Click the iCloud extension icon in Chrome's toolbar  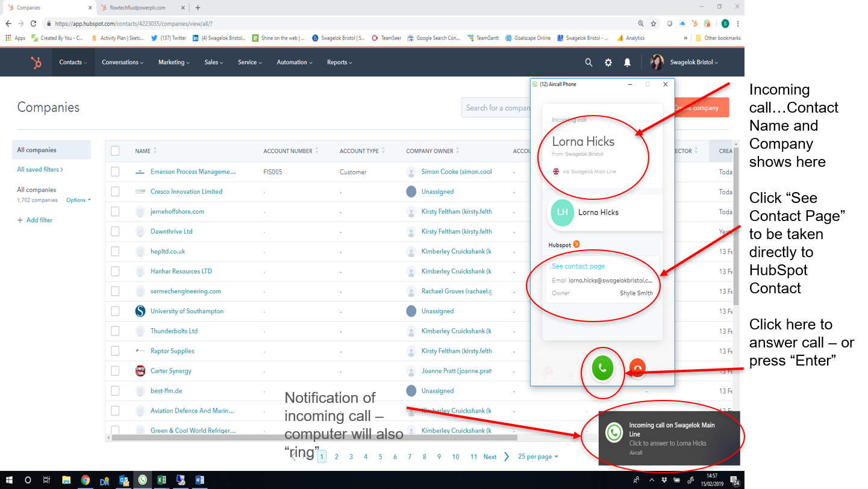point(682,23)
